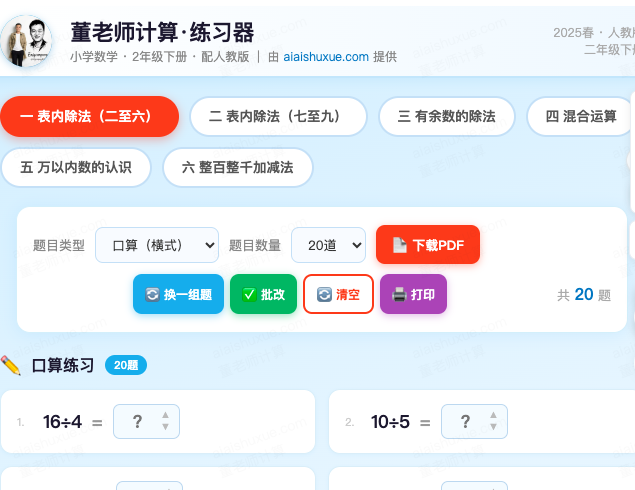This screenshot has width=635, height=490.
Task: Switch to 六 整百整千加减法 tab
Action: (x=238, y=167)
